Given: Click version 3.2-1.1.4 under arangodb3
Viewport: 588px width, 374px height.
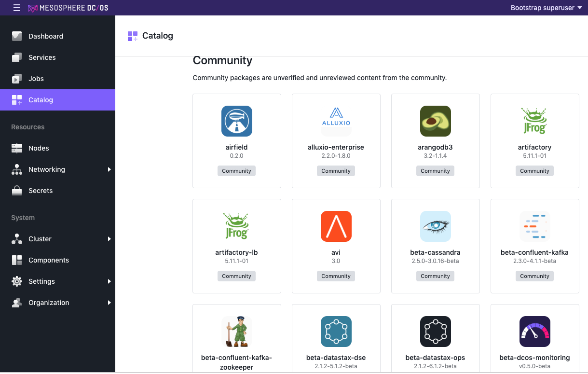Looking at the screenshot, I should tap(436, 156).
